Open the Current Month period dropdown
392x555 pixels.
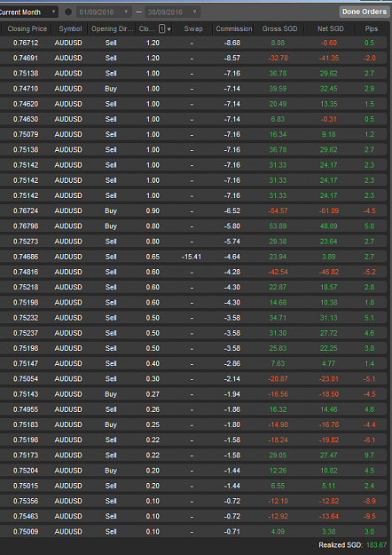pos(27,12)
